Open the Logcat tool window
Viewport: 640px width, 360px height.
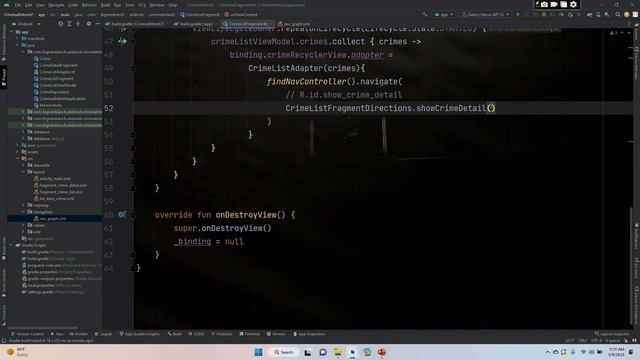click(103, 334)
